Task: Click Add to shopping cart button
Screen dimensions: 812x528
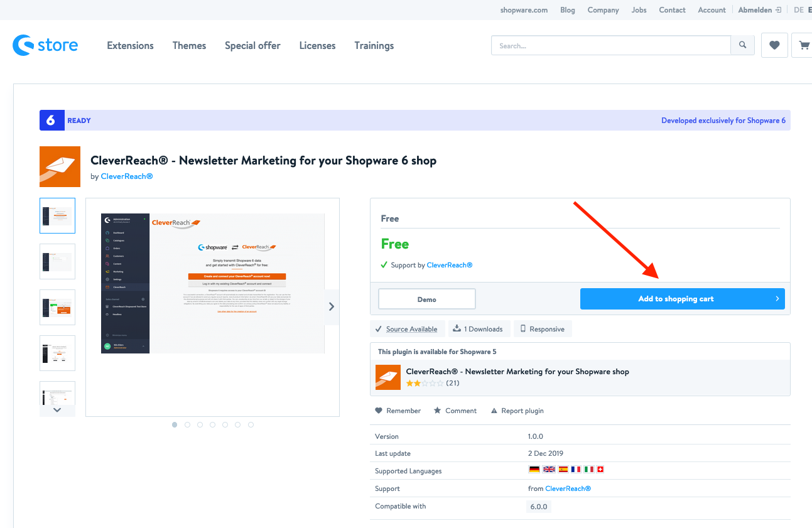Action: 683,299
